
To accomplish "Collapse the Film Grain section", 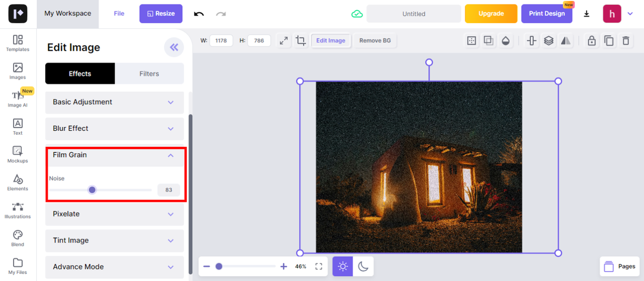I will click(114, 155).
